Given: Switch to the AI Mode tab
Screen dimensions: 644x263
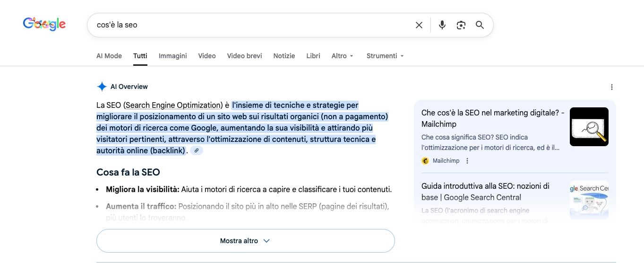Looking at the screenshot, I should (109, 56).
